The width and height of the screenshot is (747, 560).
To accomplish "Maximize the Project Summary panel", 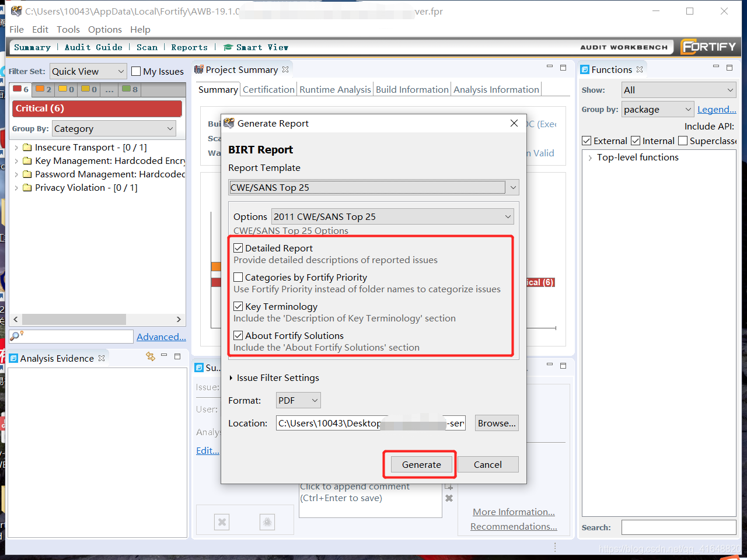I will (563, 68).
